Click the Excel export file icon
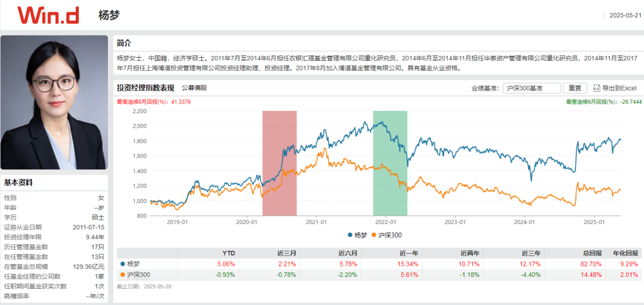 (596, 88)
